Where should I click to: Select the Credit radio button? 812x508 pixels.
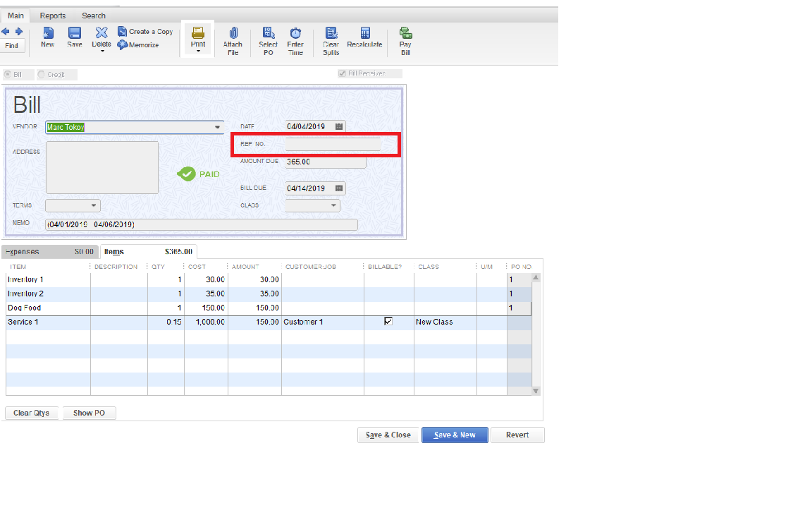42,74
